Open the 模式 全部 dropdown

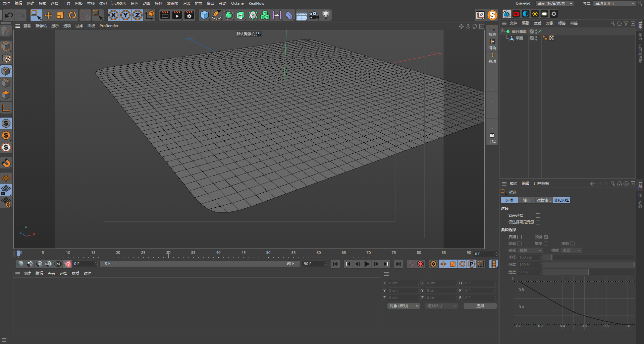click(572, 250)
